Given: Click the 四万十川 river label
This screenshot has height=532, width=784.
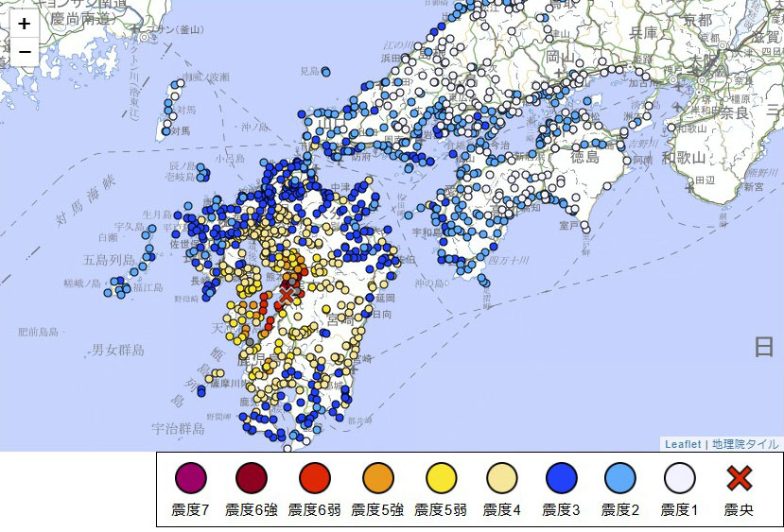Looking at the screenshot, I should pos(508,260).
